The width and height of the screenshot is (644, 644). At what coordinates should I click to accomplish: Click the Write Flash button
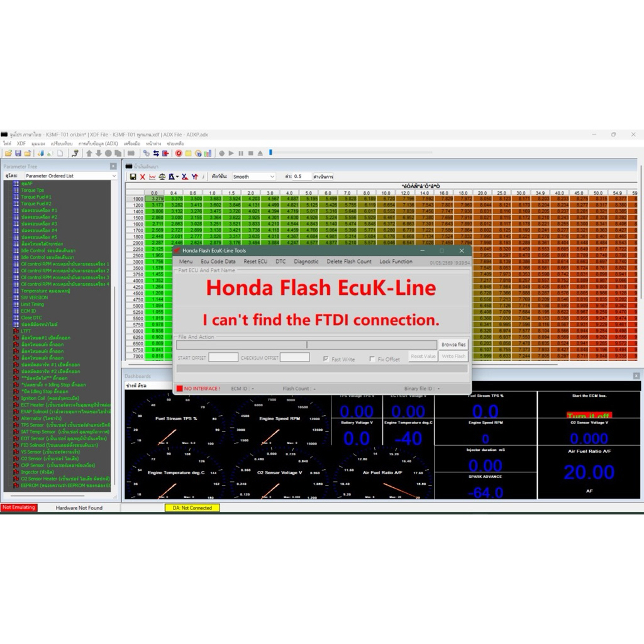tap(453, 356)
